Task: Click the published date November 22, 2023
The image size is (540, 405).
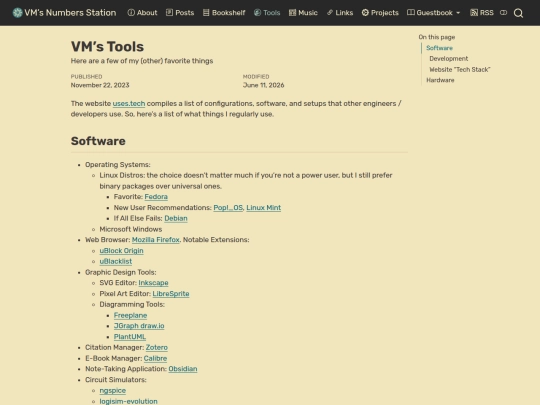Action: (x=100, y=85)
